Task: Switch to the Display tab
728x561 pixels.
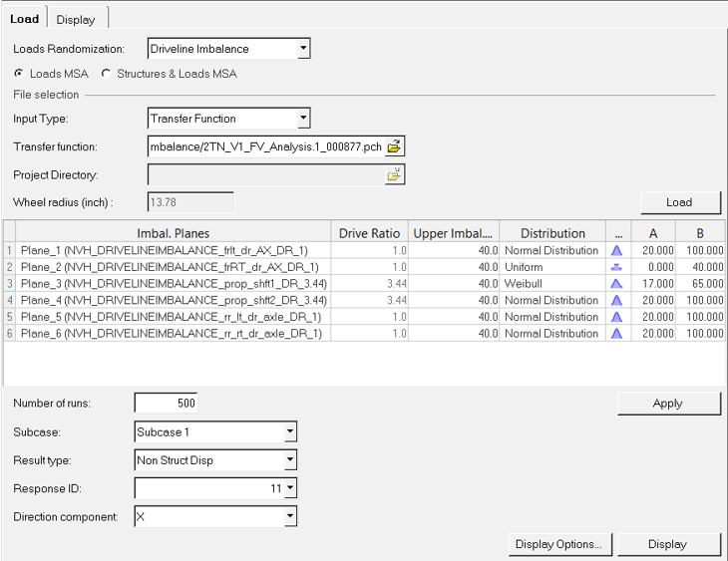Action: click(x=76, y=20)
